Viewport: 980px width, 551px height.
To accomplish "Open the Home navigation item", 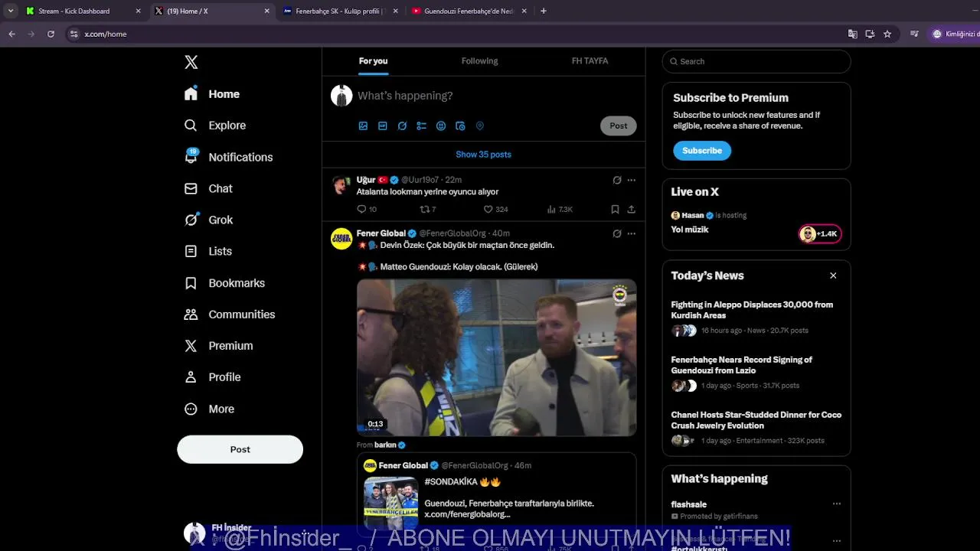I will (212, 94).
